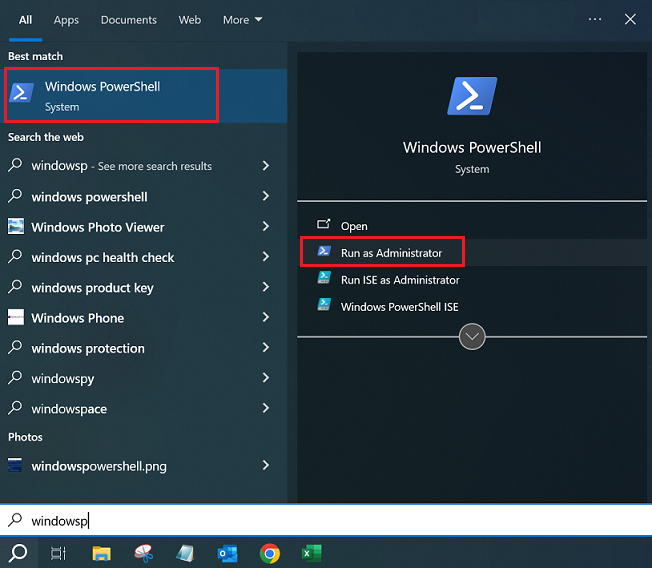Click the Windows Phone thumbnail icon
Viewport: 652px width, 568px height.
tap(16, 317)
